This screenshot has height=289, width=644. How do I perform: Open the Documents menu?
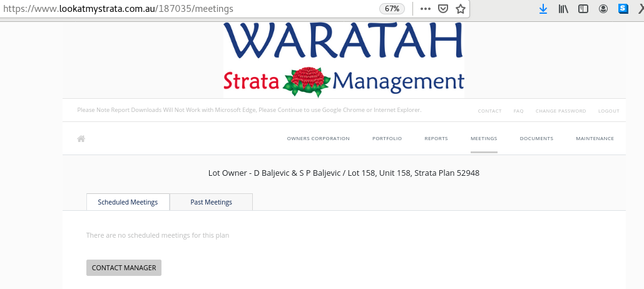(x=536, y=139)
